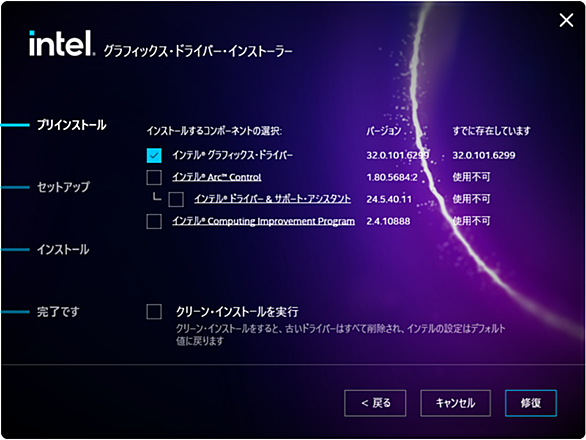The height and width of the screenshot is (440, 586).
Task: Click the すでに存在しています column header
Action: [x=491, y=131]
